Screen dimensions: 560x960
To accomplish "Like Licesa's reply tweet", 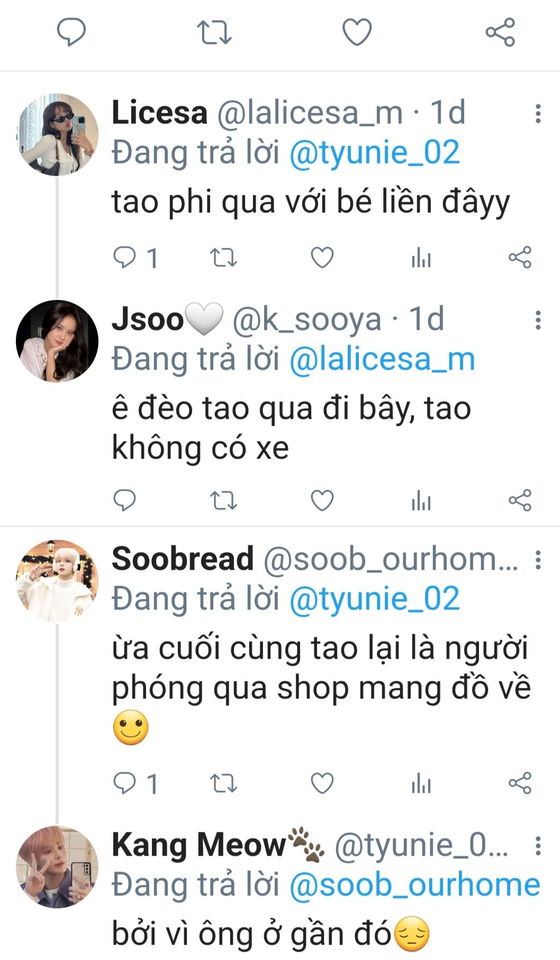I will (x=322, y=258).
